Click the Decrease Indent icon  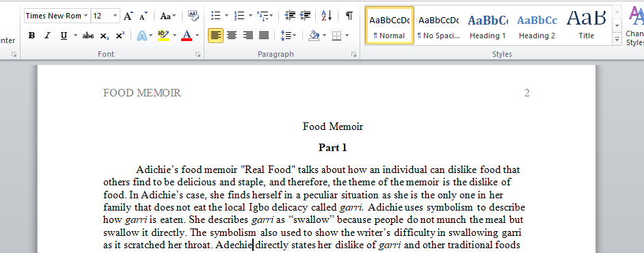point(290,16)
